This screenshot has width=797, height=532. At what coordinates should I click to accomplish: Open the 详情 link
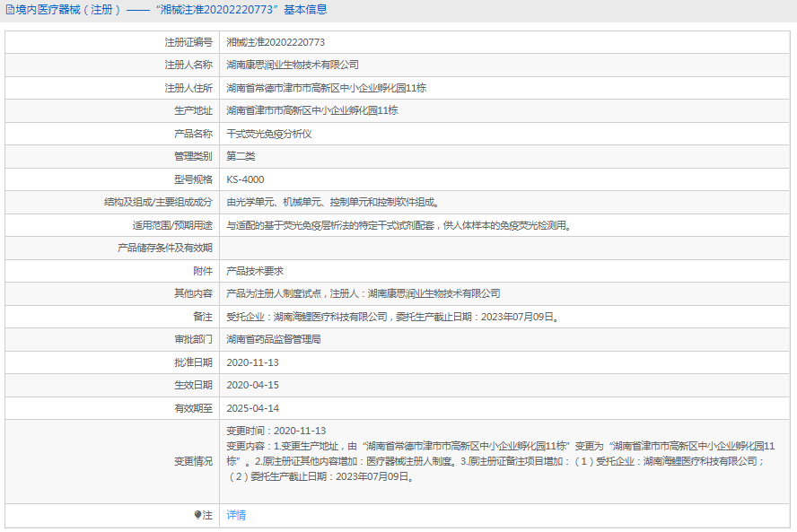tap(236, 515)
